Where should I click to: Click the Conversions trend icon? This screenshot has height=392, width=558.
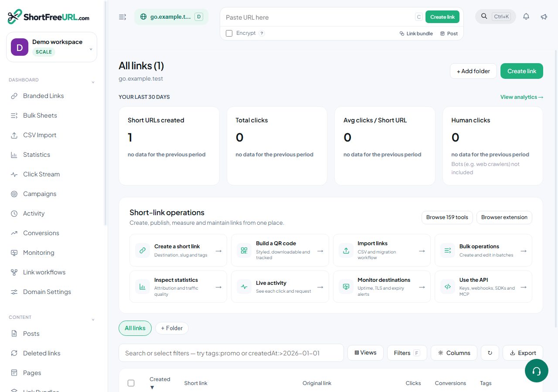click(x=14, y=233)
